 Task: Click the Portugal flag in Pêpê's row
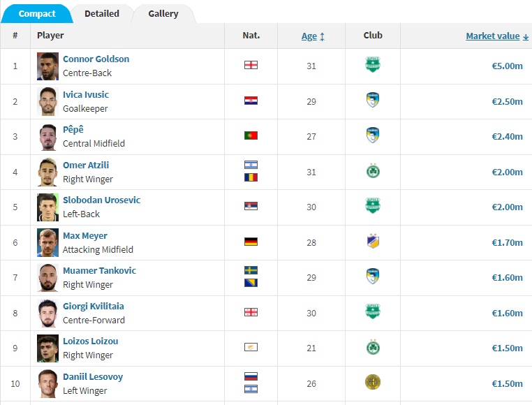[x=251, y=135]
